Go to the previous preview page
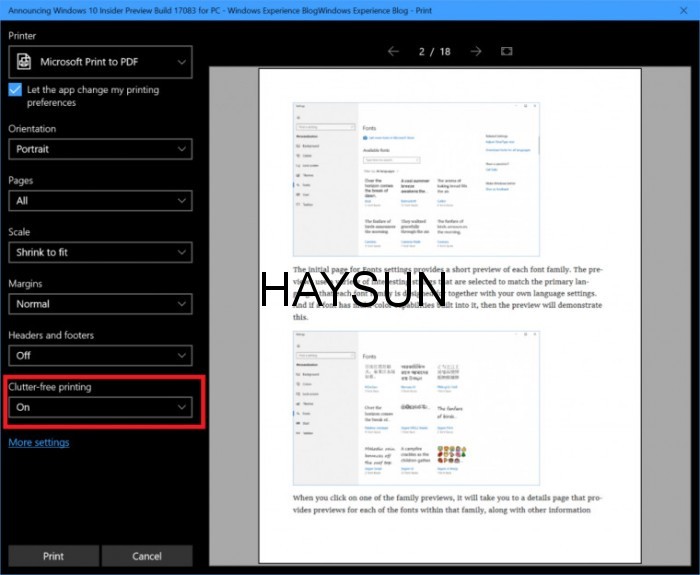 click(x=393, y=51)
